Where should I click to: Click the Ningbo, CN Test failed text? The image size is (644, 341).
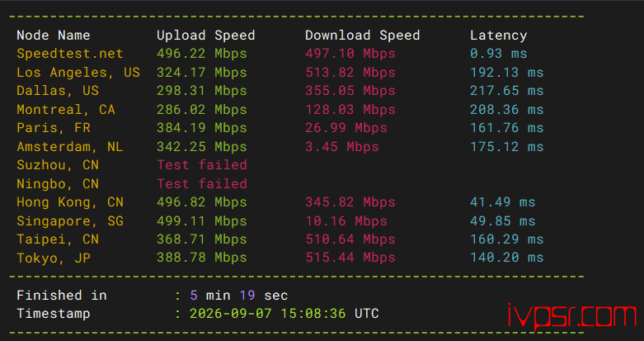pyautogui.click(x=202, y=183)
